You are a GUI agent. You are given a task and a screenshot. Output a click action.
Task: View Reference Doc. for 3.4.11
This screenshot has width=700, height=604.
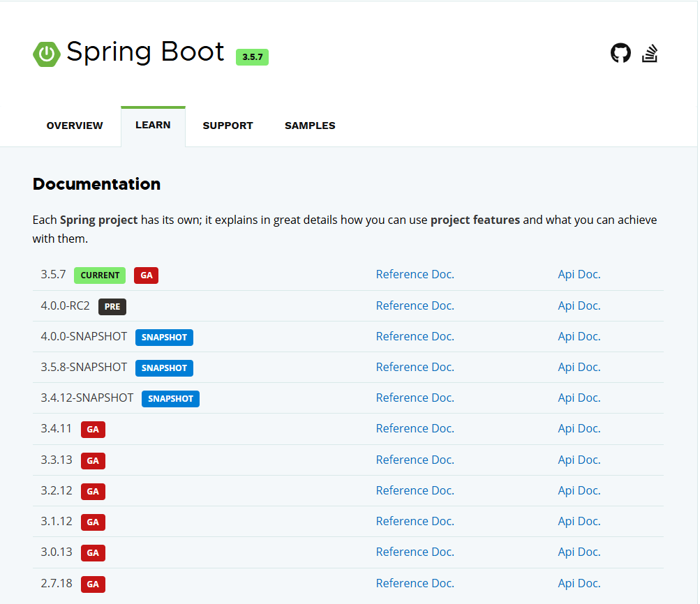(x=415, y=429)
